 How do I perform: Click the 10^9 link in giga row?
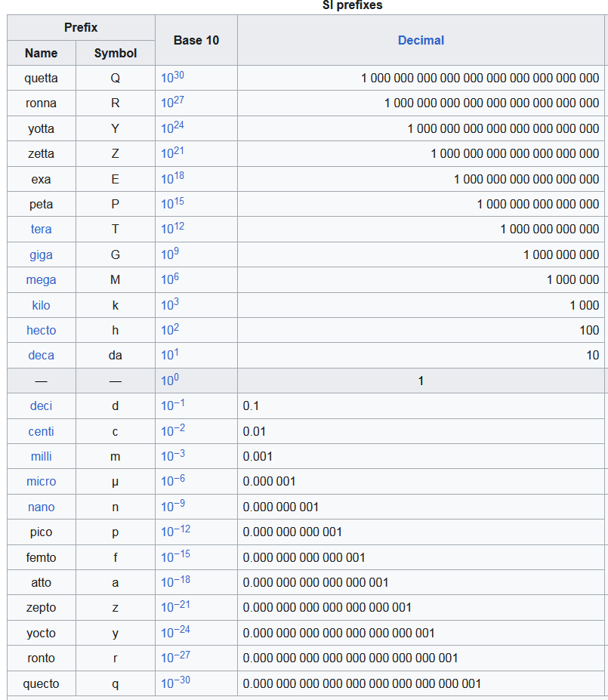(x=170, y=254)
